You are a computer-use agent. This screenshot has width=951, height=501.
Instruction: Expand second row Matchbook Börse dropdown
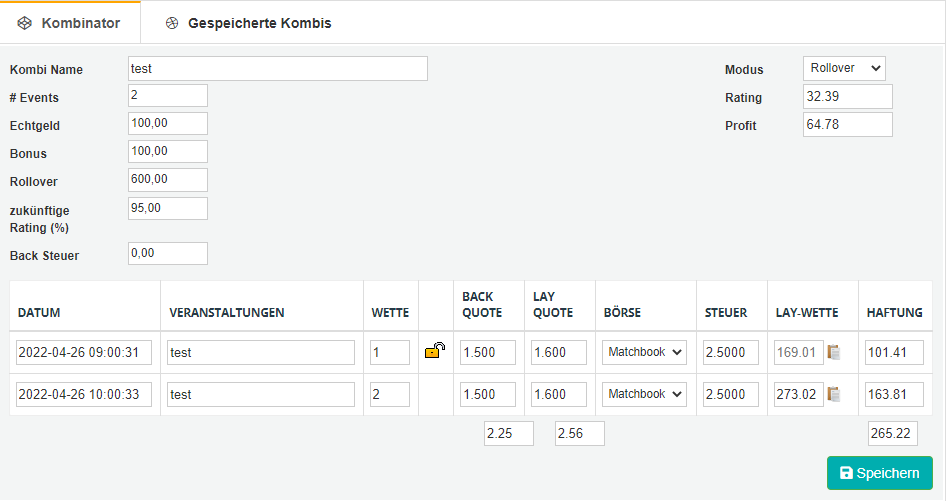(x=644, y=394)
